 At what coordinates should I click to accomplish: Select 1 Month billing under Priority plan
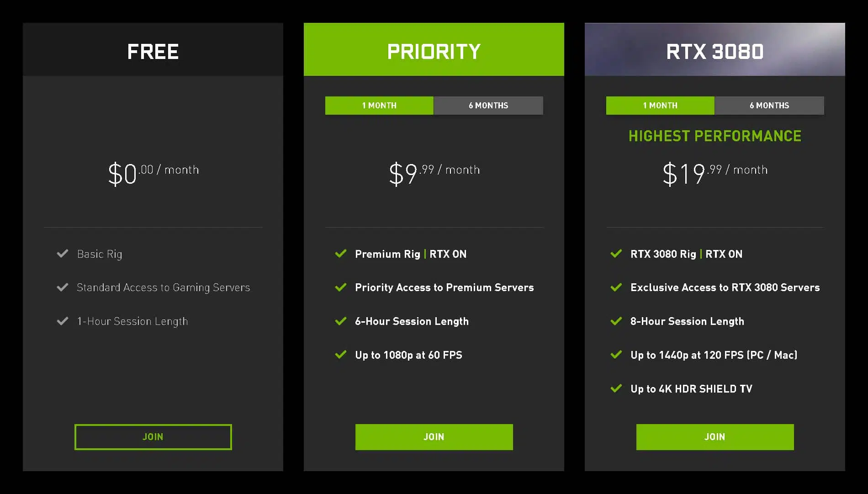point(379,105)
